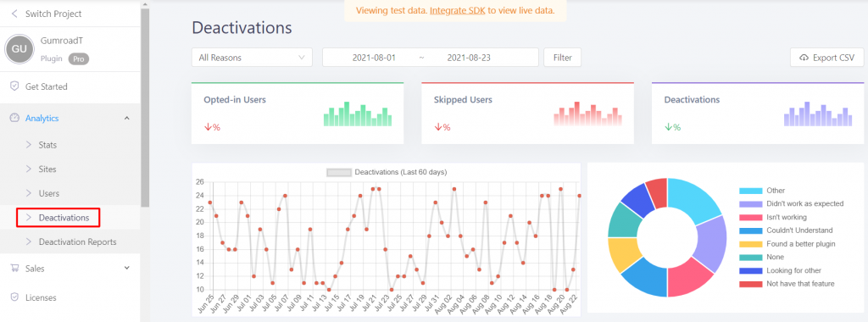Click the Licenses shield icon
Image resolution: width=868 pixels, height=322 pixels.
tap(15, 297)
